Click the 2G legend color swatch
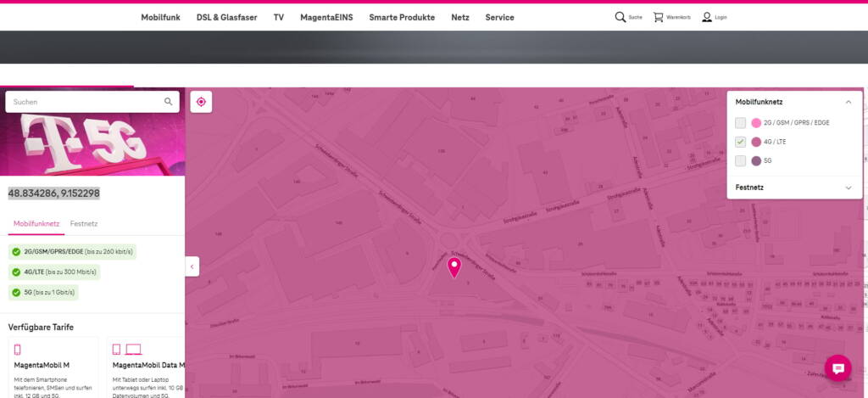 pyautogui.click(x=756, y=123)
